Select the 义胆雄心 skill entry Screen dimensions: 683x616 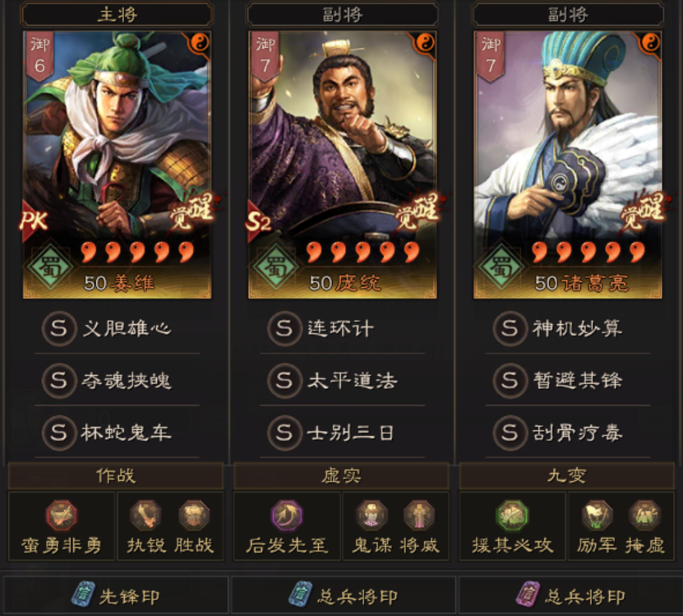pyautogui.click(x=117, y=328)
